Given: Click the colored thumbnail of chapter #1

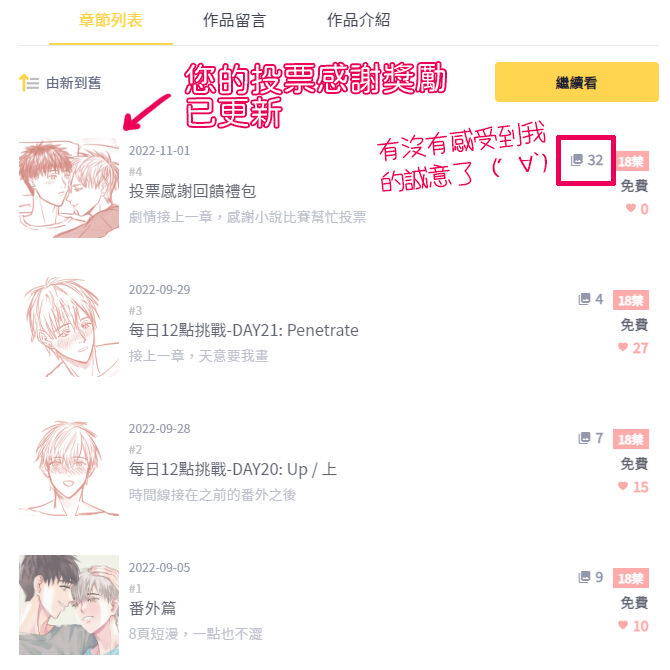Looking at the screenshot, I should (69, 605).
